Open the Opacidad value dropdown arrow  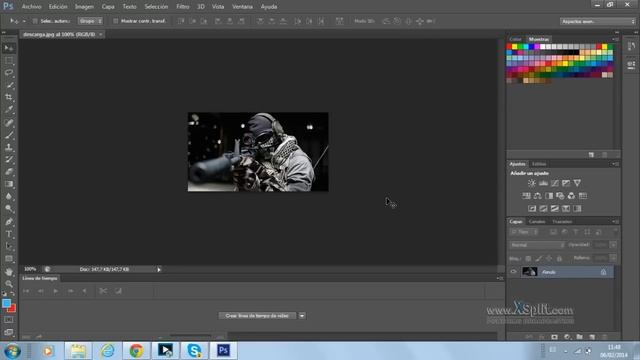click(613, 245)
